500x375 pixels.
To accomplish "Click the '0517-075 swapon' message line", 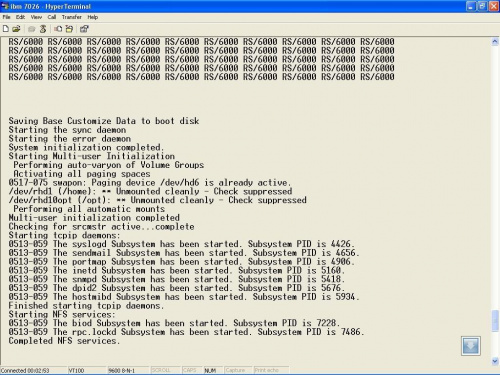I will tap(150, 183).
